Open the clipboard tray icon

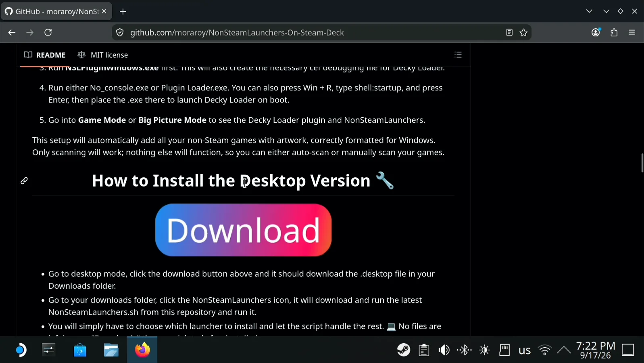424,350
